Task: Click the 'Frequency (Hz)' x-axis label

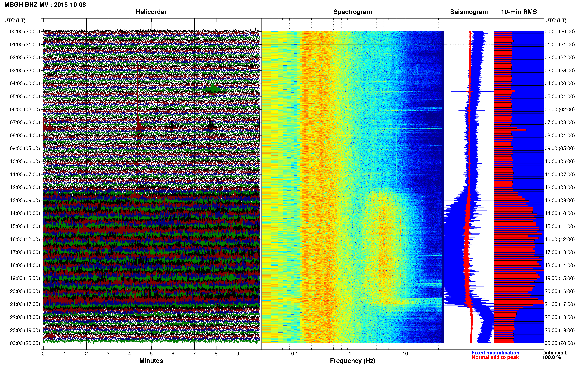Action: pos(352,361)
